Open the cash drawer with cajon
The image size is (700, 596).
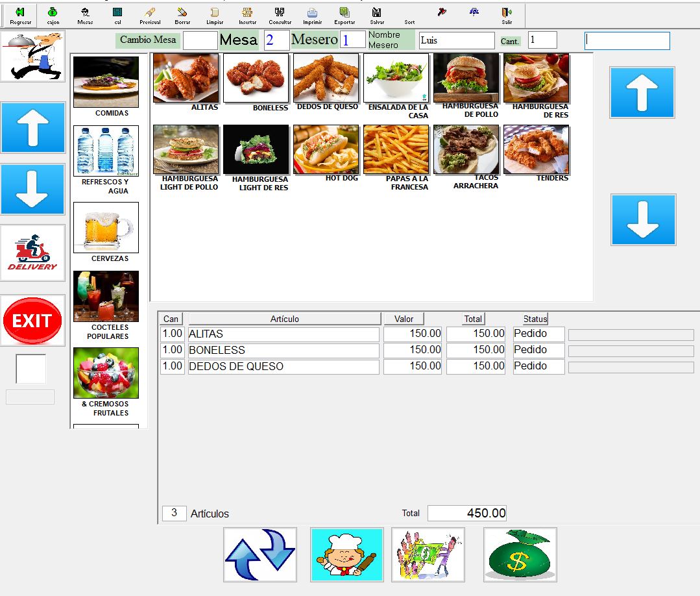(x=53, y=16)
